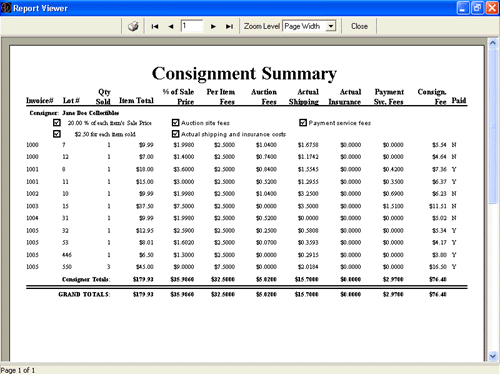
Task: Click the $0.6900 payment service fee cell
Action: (x=393, y=194)
